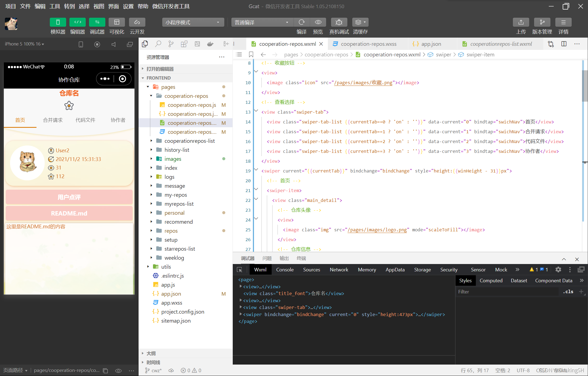Click the simulator mobile device icon
The width and height of the screenshot is (588, 376).
80,43
